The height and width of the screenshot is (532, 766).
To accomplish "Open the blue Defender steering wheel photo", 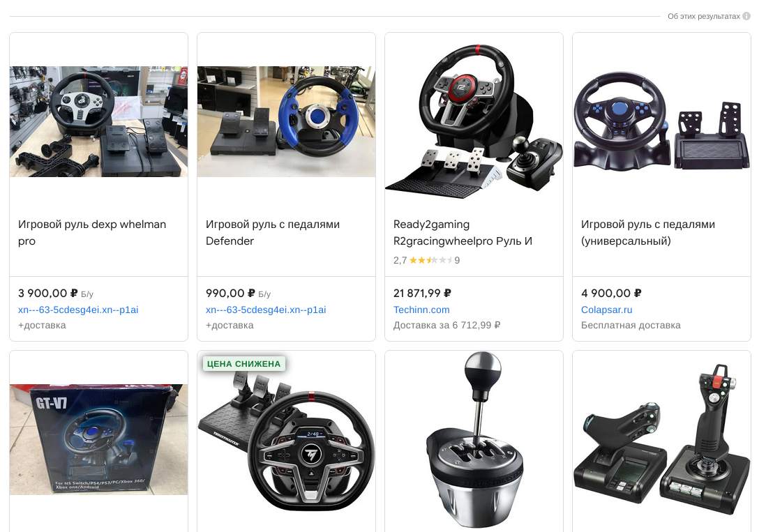I will click(286, 121).
